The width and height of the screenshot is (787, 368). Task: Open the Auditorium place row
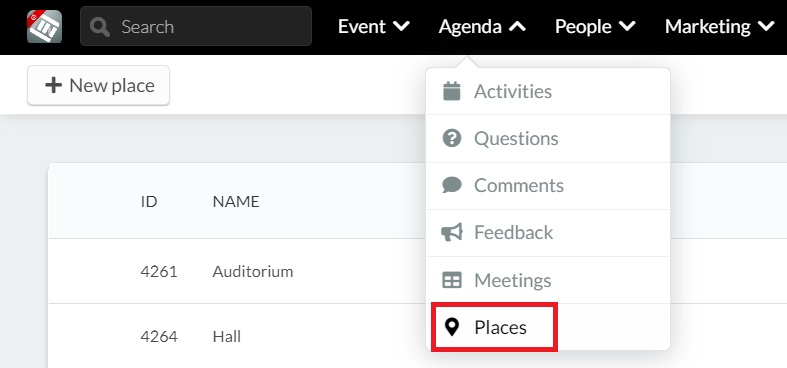point(418,271)
